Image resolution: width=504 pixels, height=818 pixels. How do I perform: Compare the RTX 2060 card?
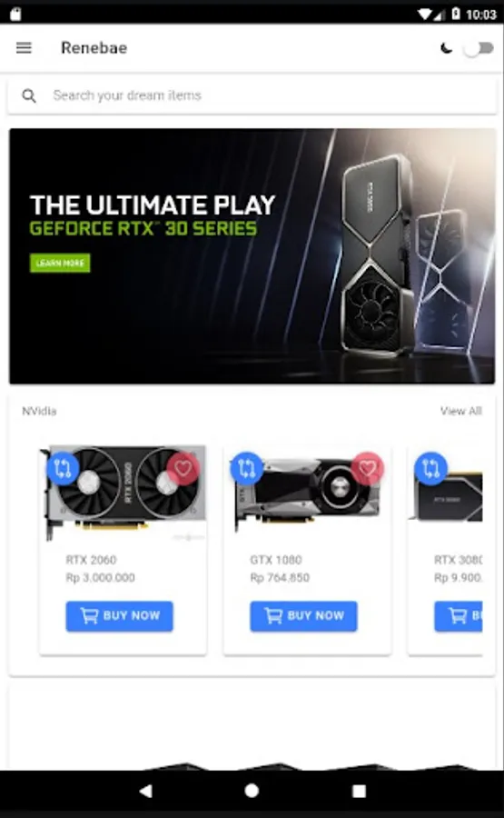pos(63,468)
